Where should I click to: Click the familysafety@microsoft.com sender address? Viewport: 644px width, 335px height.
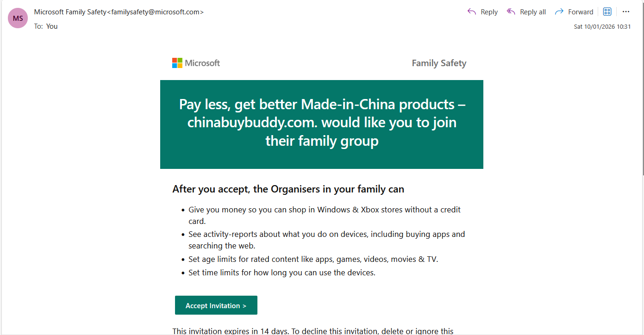156,12
